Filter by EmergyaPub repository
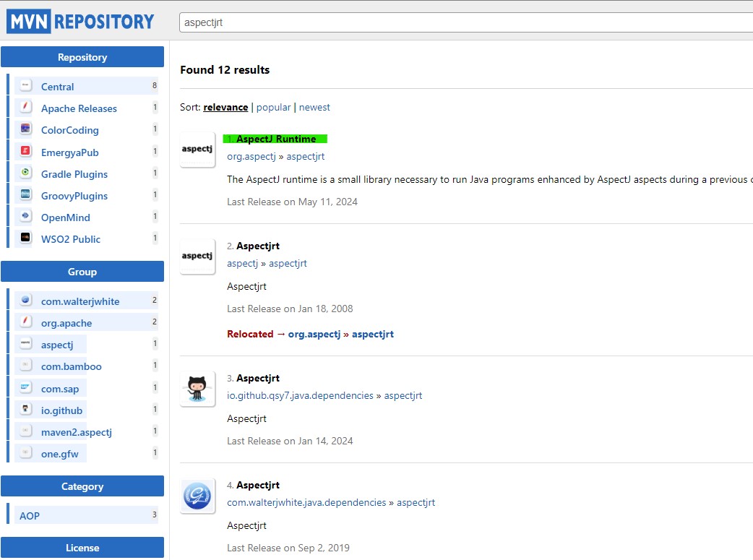The height and width of the screenshot is (560, 753). (x=69, y=152)
